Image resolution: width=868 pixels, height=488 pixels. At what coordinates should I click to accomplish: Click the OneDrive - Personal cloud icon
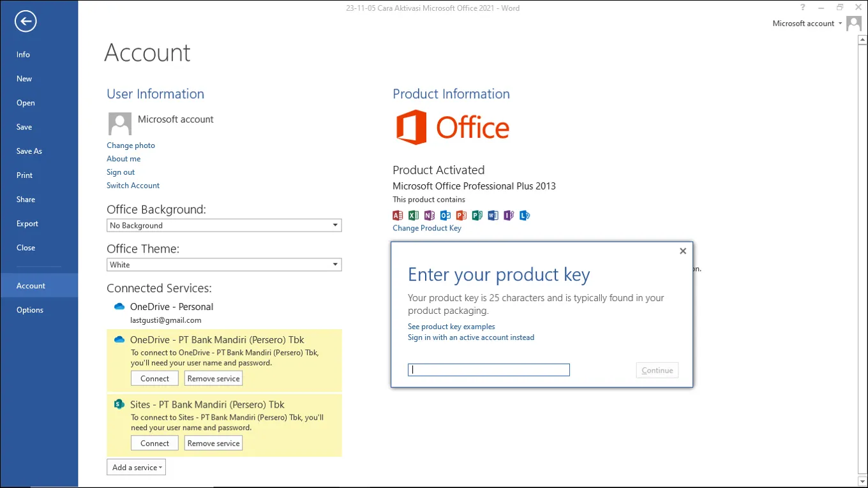tap(119, 307)
